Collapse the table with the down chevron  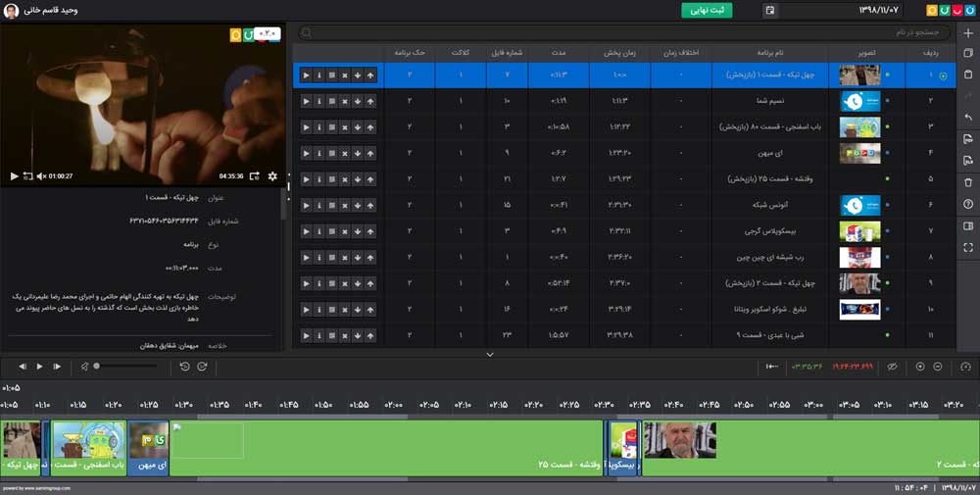point(490,355)
